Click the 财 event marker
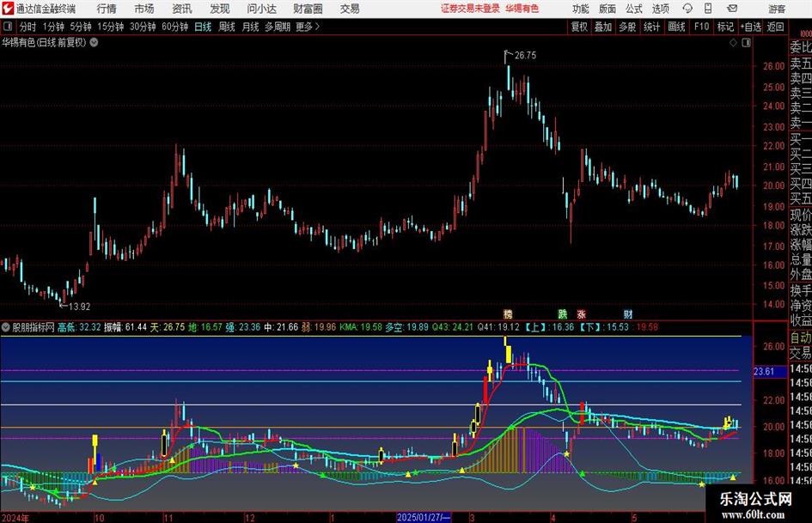Screen dimensions: 812x523 click(627, 313)
